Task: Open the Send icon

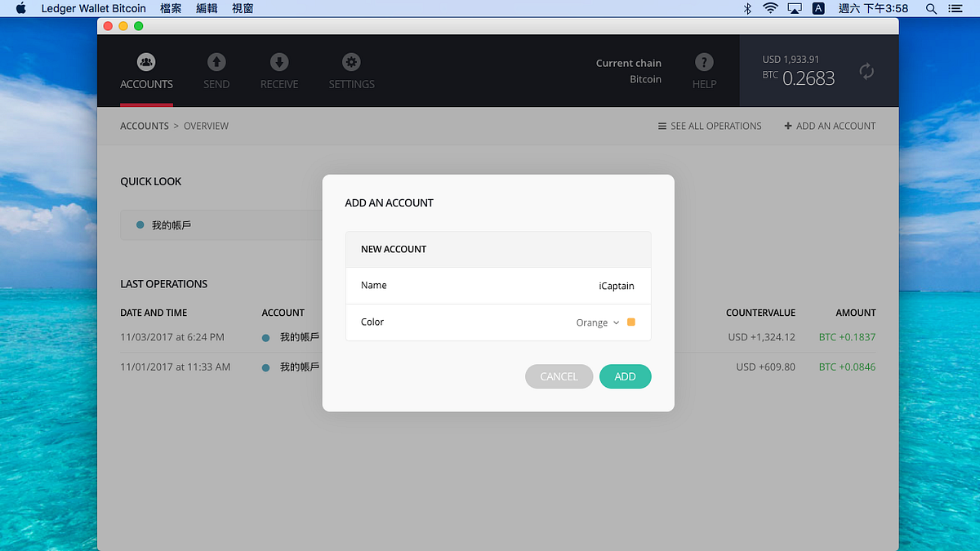Action: coord(216,62)
